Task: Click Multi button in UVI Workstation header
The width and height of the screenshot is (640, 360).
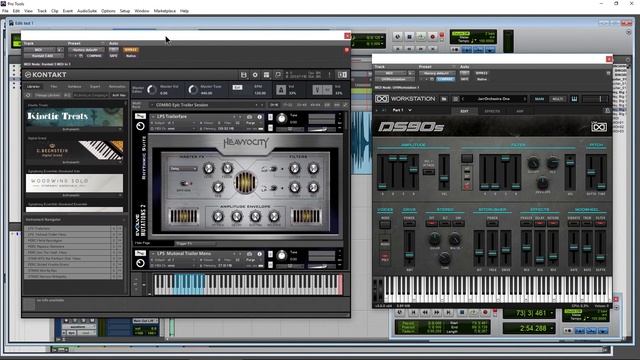Action: [558, 99]
